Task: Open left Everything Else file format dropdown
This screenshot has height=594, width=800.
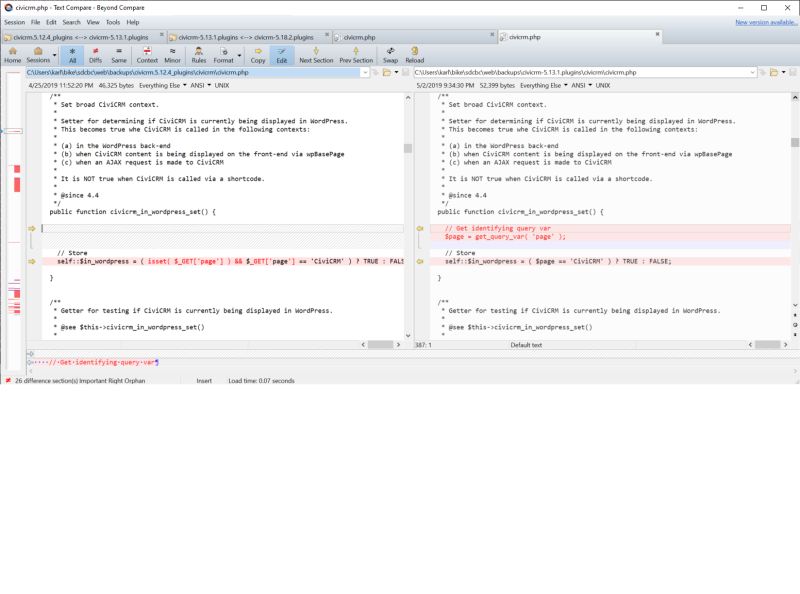Action: click(x=162, y=86)
